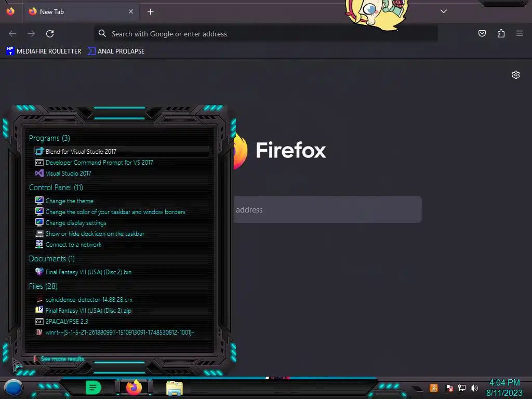The image size is (532, 399).
Task: Open the network tray icon
Action: click(x=462, y=388)
